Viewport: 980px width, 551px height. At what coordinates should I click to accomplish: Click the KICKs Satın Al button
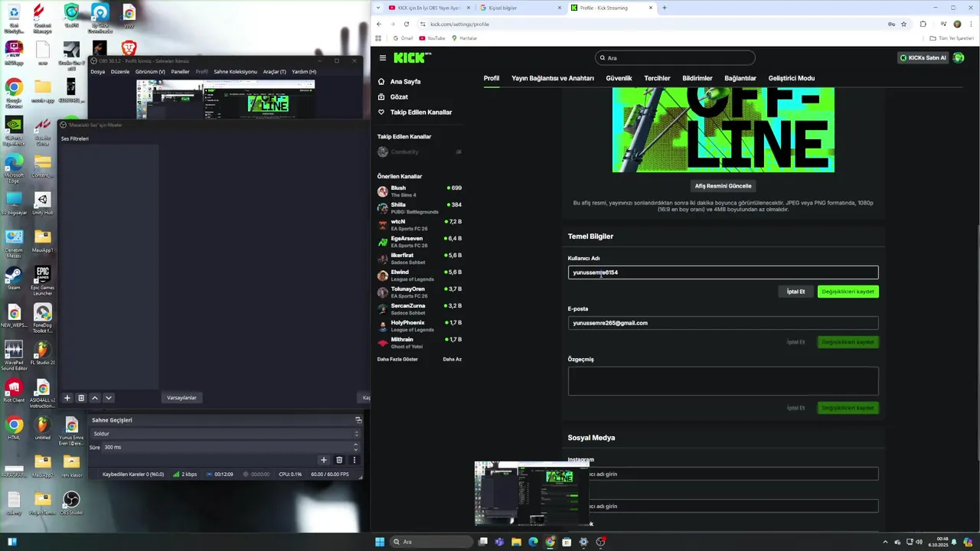pyautogui.click(x=923, y=57)
